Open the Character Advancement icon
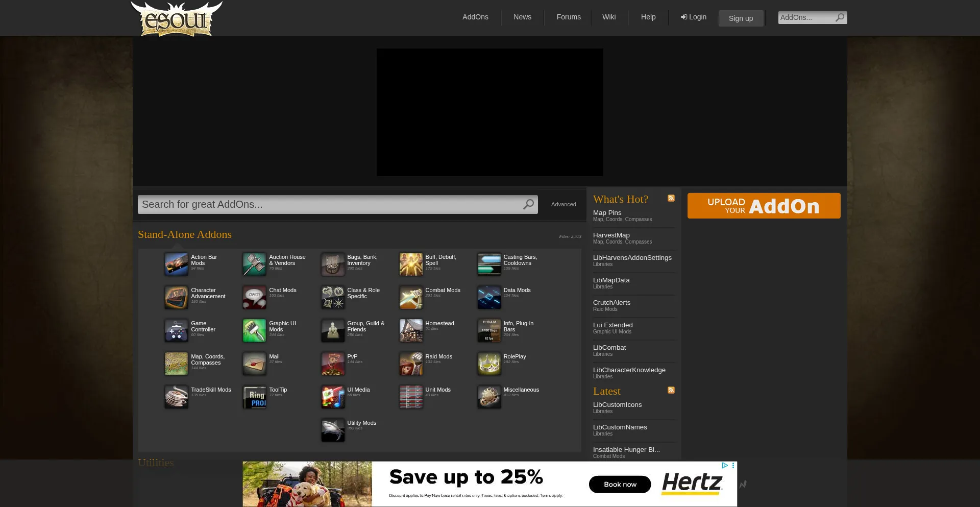980x507 pixels. click(x=176, y=297)
